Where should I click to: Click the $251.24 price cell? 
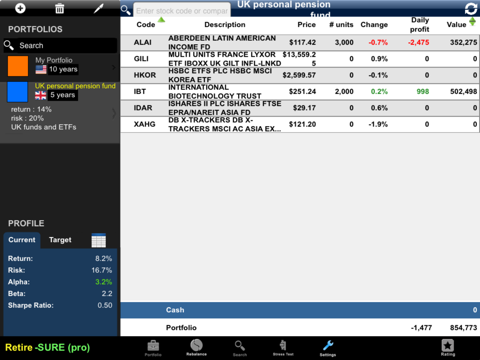coord(302,91)
